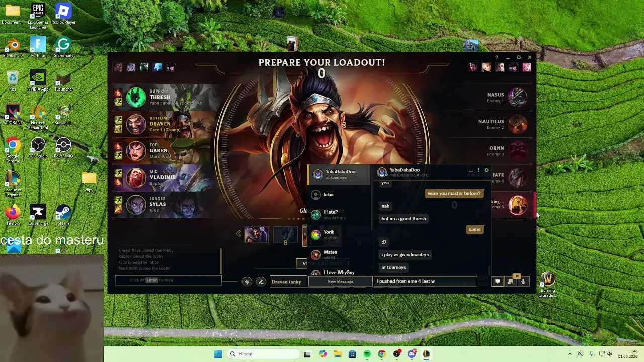644x362 pixels.
Task: Click the chat message input field
Action: pos(426,281)
